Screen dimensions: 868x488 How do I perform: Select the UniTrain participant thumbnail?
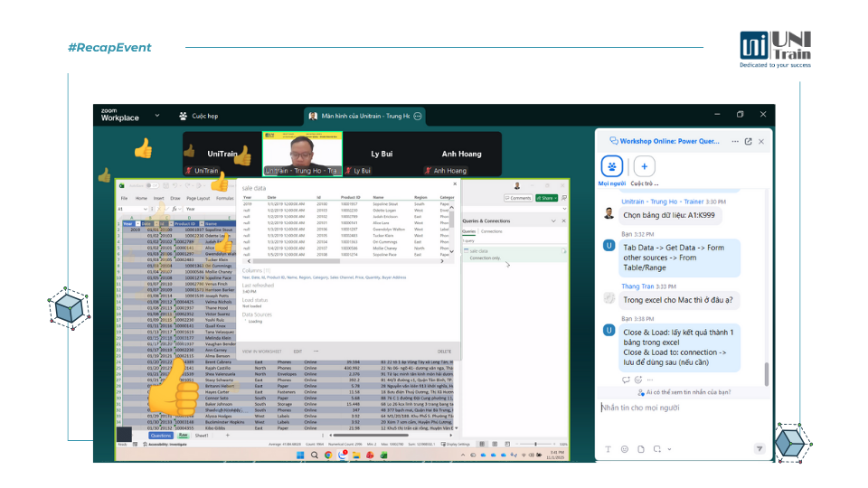(x=222, y=154)
